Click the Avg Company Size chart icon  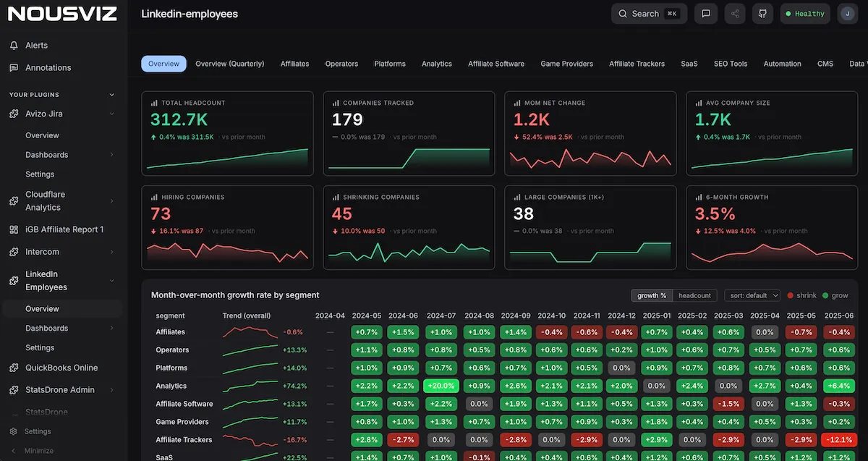pos(699,103)
